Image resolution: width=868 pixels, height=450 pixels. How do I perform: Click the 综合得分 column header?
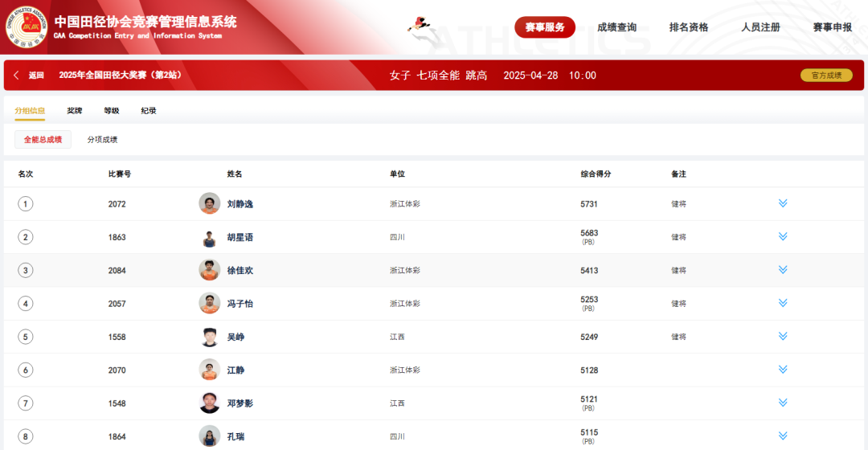[x=596, y=174]
